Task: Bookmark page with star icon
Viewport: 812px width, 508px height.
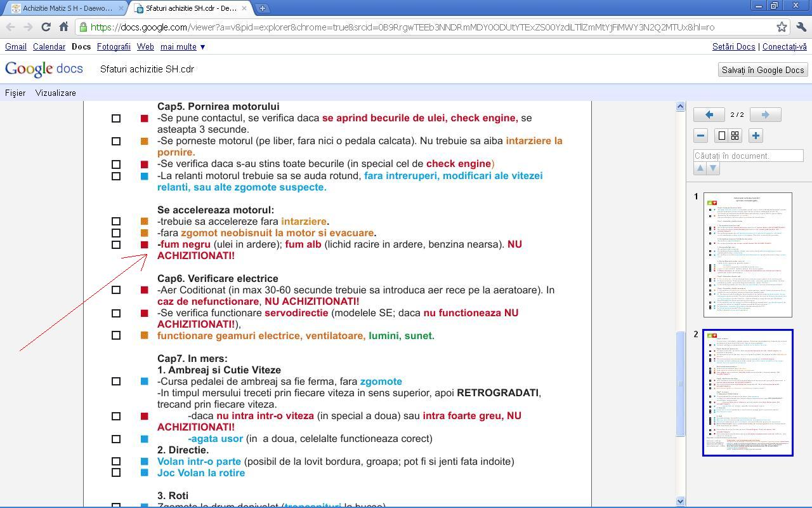Action: click(x=782, y=27)
